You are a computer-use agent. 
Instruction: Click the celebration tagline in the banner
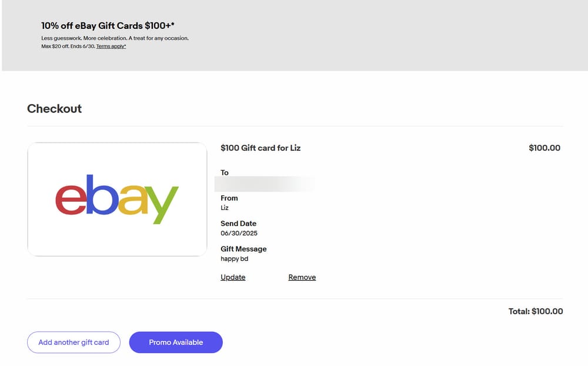(x=115, y=37)
